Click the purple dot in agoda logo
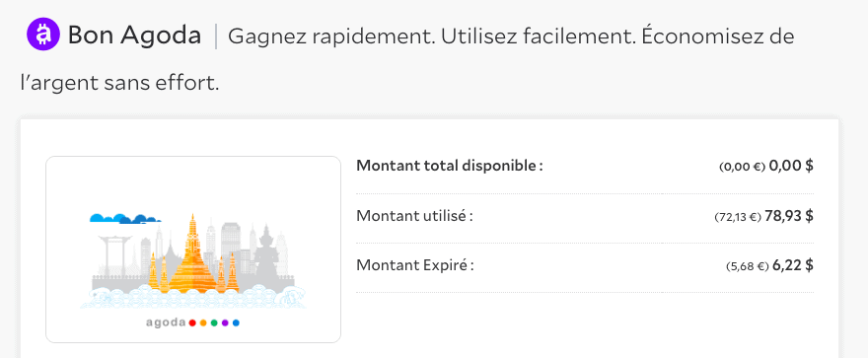868x358 pixels. (x=225, y=323)
